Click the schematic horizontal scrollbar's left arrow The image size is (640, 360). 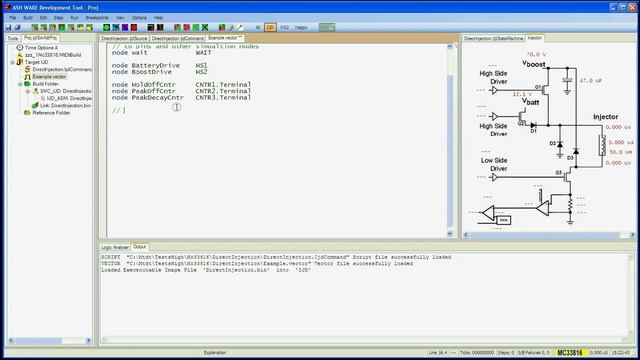tap(467, 235)
